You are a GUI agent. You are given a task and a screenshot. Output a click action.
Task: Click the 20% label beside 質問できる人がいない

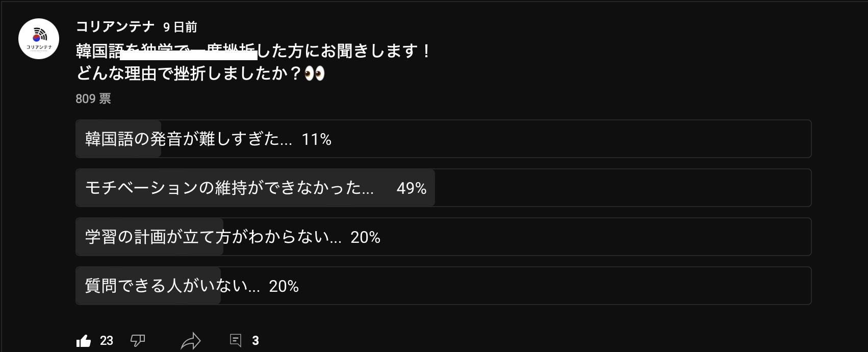[284, 286]
